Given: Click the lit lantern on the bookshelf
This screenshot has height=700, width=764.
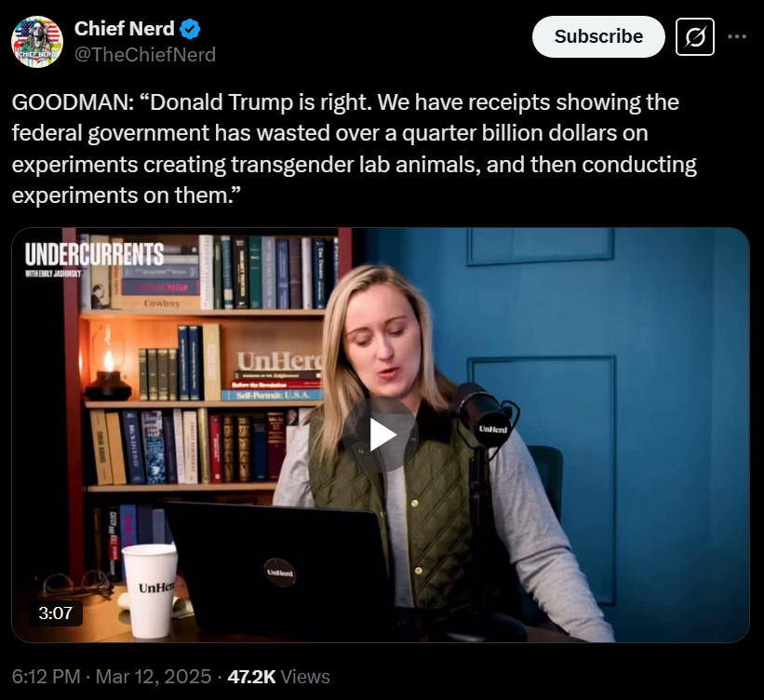Looking at the screenshot, I should coord(108,363).
